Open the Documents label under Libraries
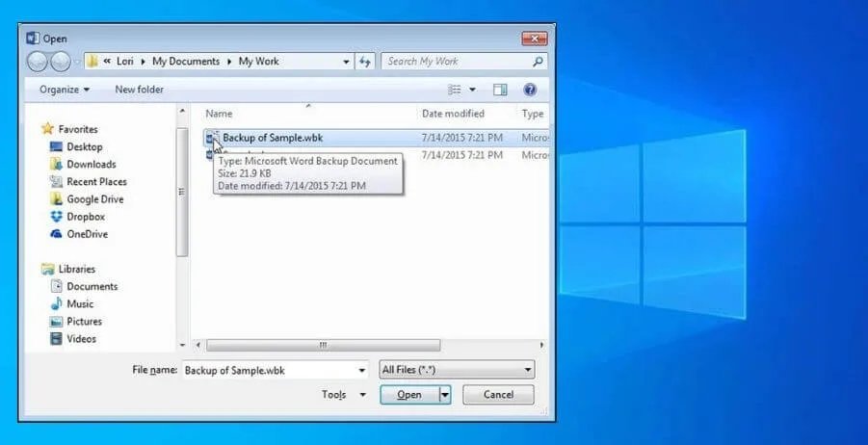Image resolution: width=868 pixels, height=445 pixels. coord(92,286)
